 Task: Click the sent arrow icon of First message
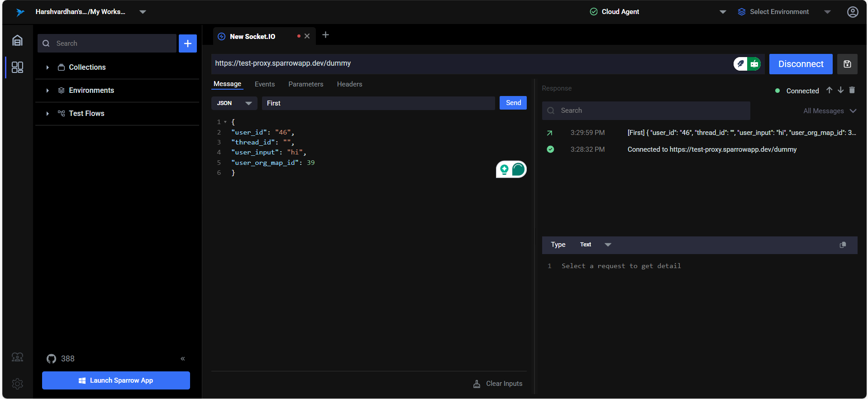coord(549,133)
